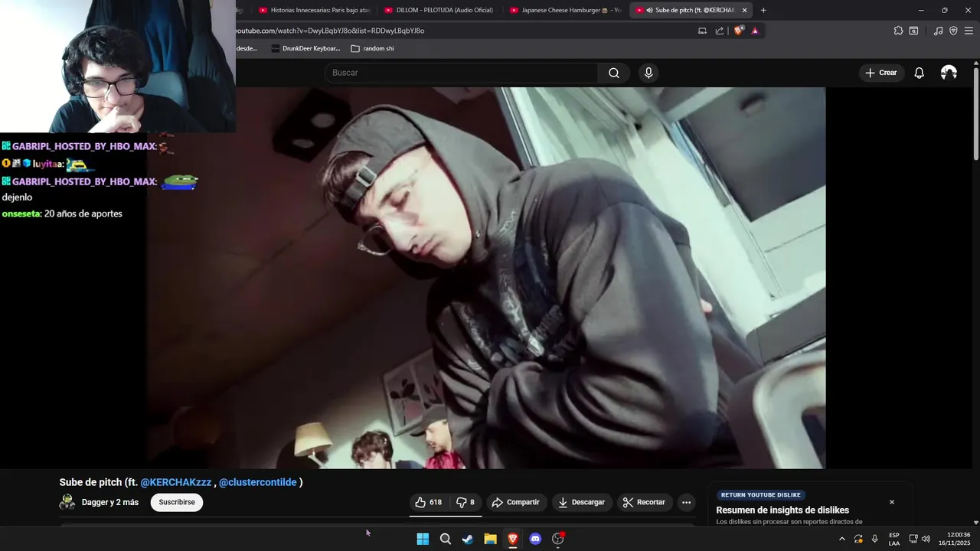Click the luyitaa chat username
The image size is (980, 551).
tap(48, 164)
